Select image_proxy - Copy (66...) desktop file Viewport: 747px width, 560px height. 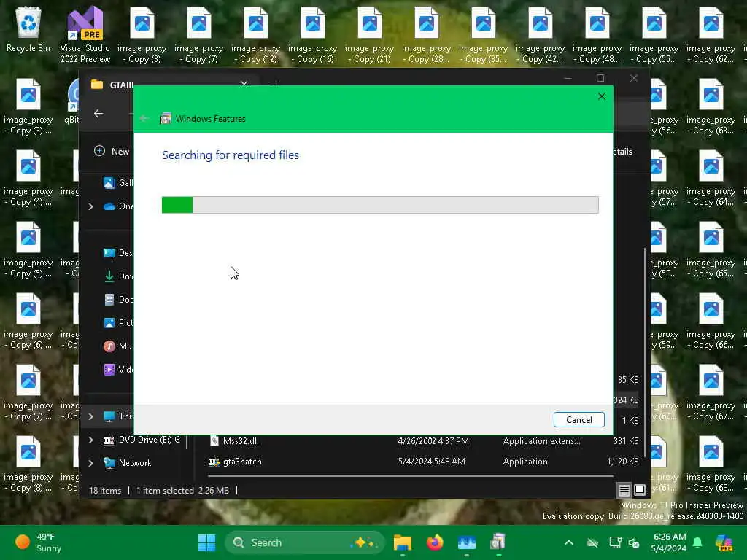[711, 321]
